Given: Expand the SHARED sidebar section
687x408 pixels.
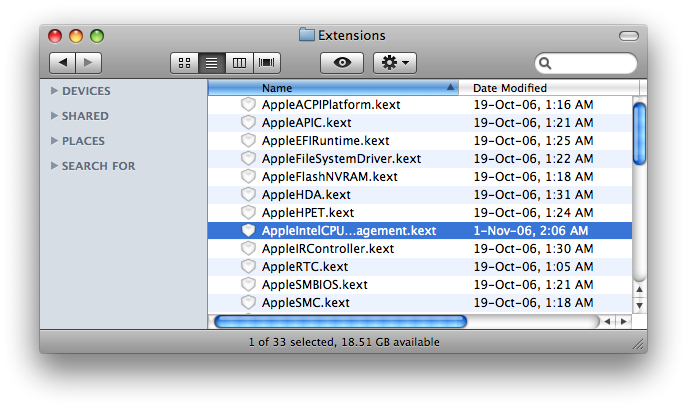Looking at the screenshot, I should point(54,116).
